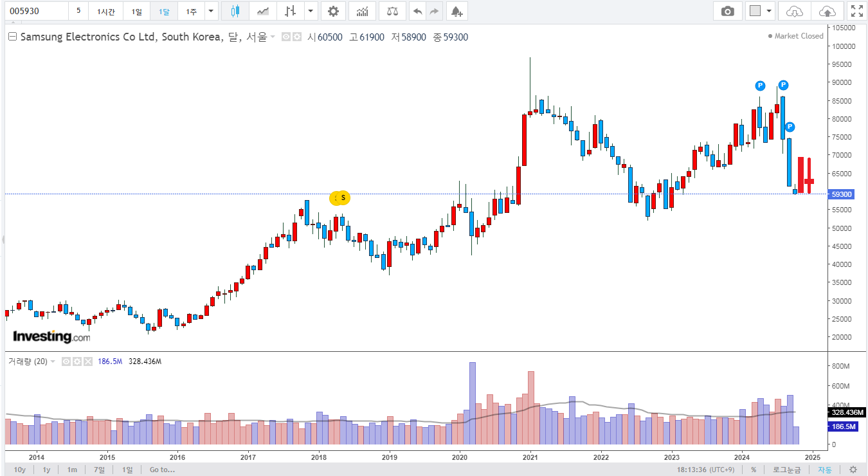868x476 pixels.
Task: Toggle the 로그눈금 log scale
Action: pos(787,470)
